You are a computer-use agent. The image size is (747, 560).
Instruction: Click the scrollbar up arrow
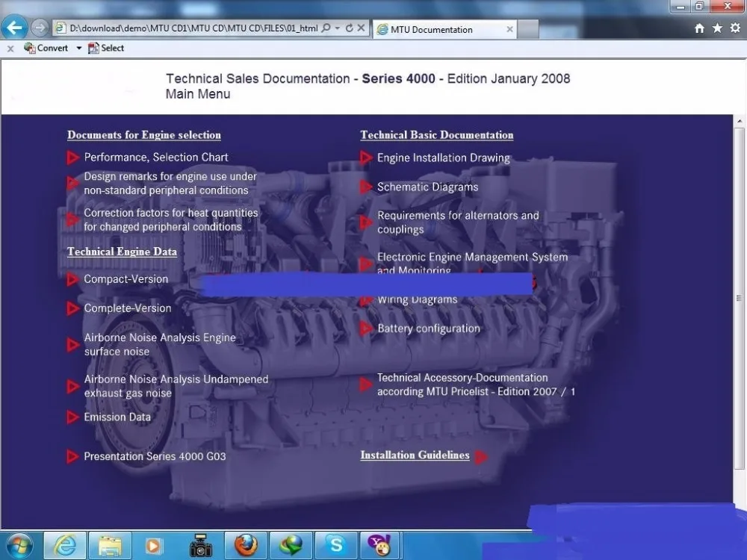[x=740, y=122]
